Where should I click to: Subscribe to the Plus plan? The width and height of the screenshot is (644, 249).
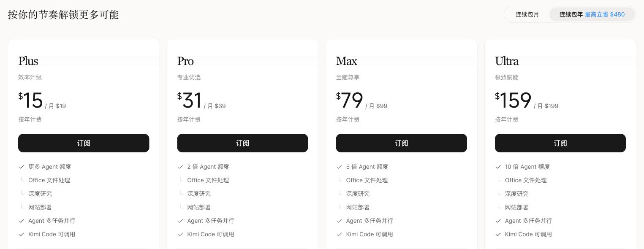pos(84,143)
